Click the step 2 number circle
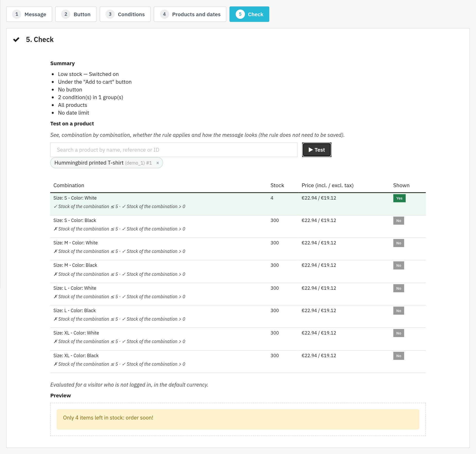 [66, 14]
